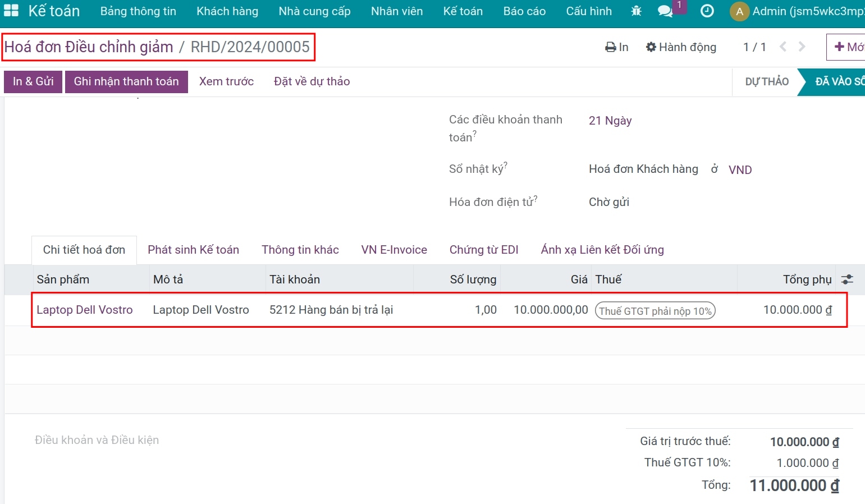Open the activities clock icon
The height and width of the screenshot is (504, 865).
click(707, 11)
